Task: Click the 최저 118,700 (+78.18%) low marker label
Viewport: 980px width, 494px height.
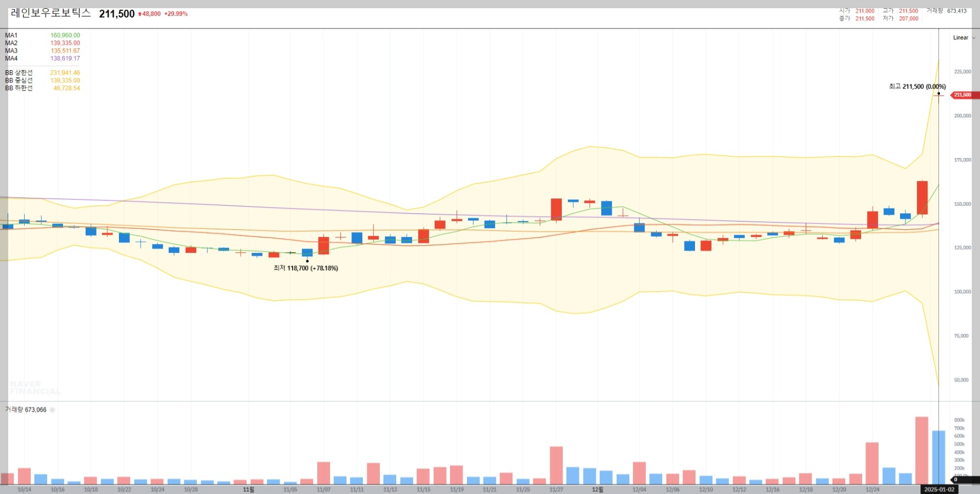Action: 306,268
